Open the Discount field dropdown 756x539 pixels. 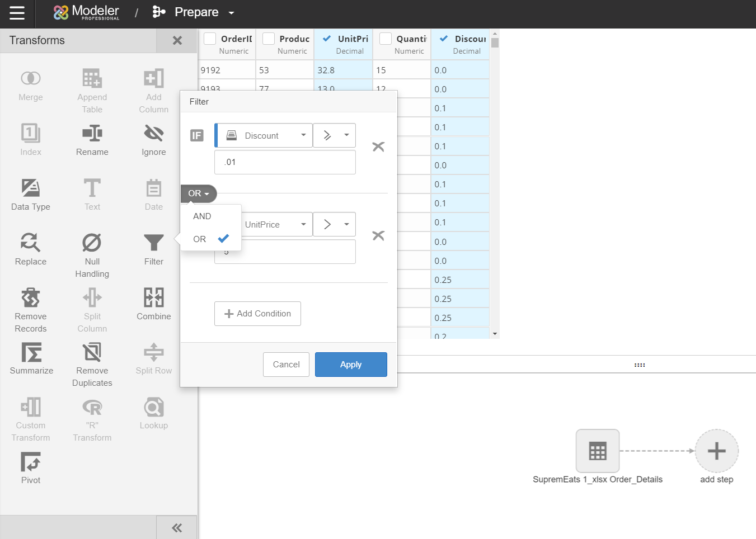click(x=264, y=135)
